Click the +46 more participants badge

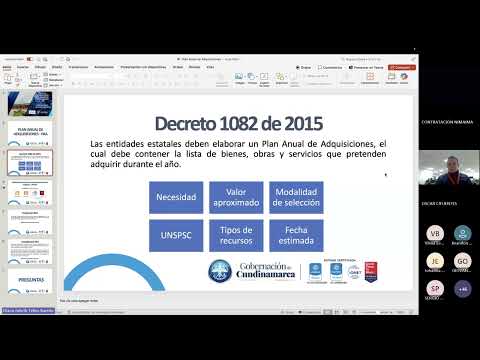click(462, 289)
